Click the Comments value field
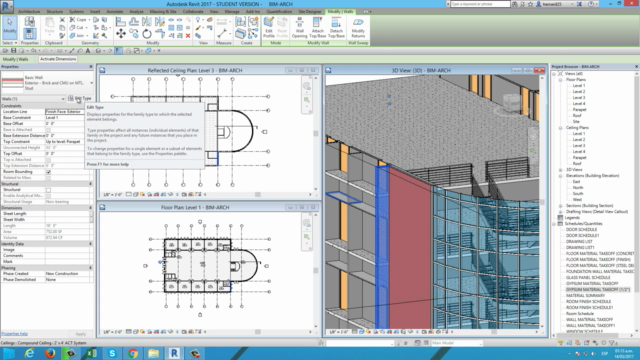The width and height of the screenshot is (640, 360). 67,256
